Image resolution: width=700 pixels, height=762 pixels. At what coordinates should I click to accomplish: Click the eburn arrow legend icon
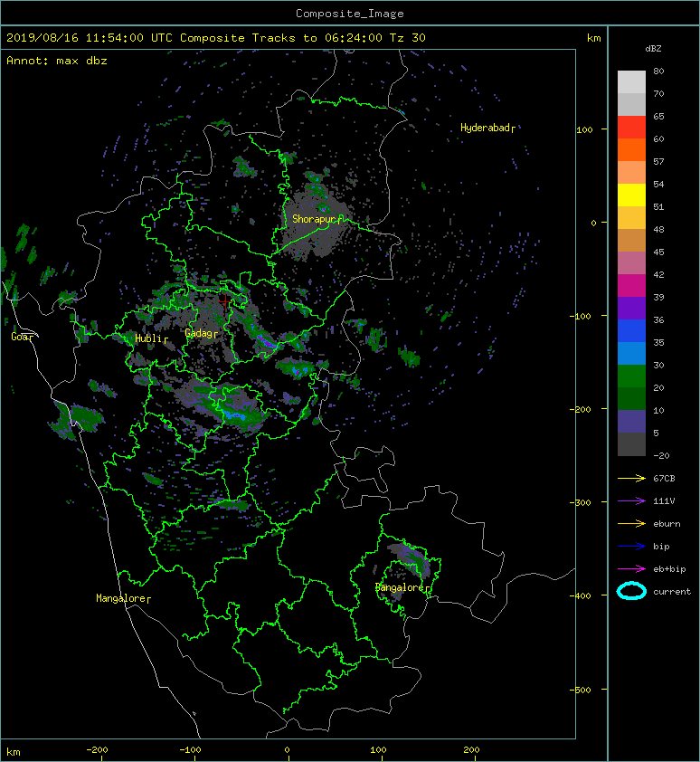631,523
